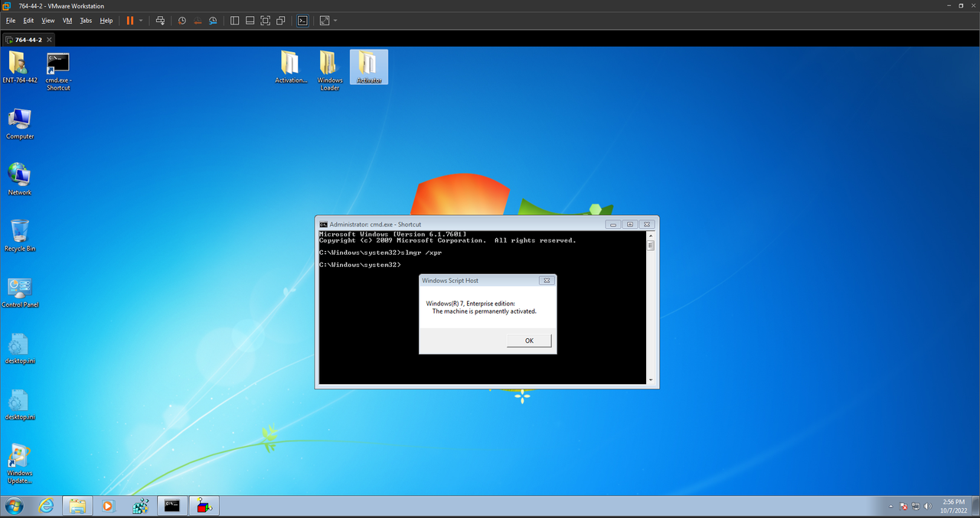Switch to Unity mode
Image resolution: width=980 pixels, height=518 pixels.
281,21
